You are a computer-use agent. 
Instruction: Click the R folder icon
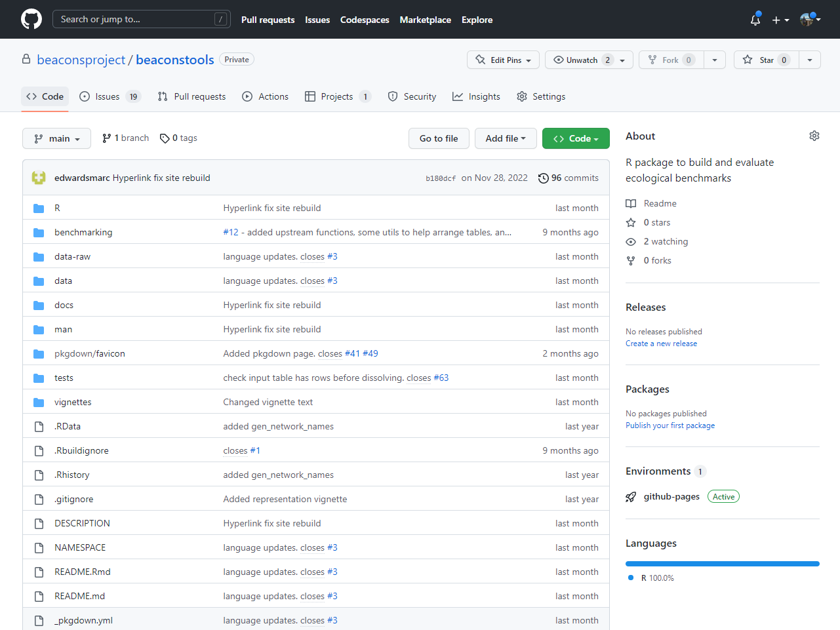[39, 208]
